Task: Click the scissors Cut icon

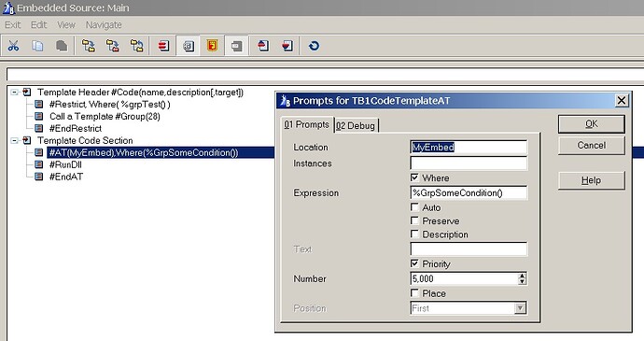Action: click(x=13, y=46)
